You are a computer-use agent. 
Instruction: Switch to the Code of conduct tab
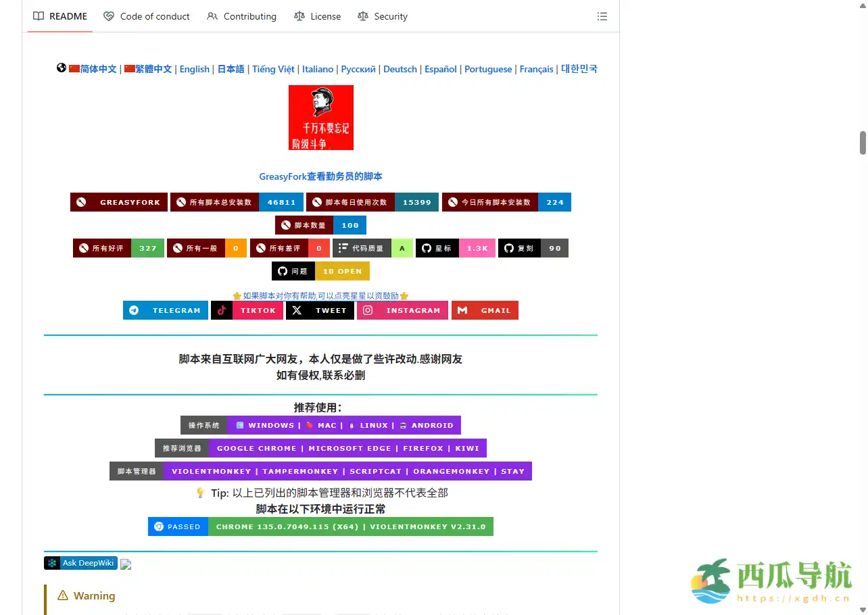coord(146,16)
